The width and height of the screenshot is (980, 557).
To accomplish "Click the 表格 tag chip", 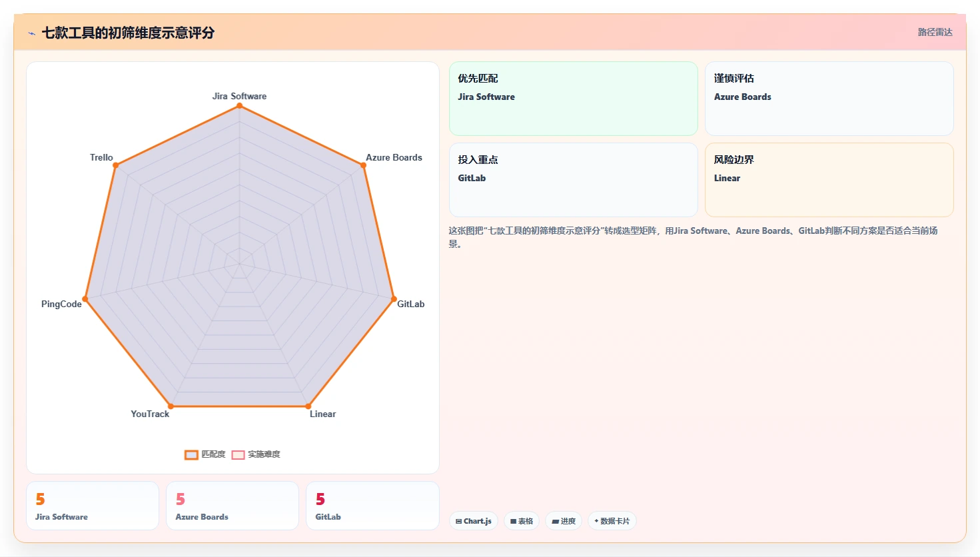I will 522,521.
